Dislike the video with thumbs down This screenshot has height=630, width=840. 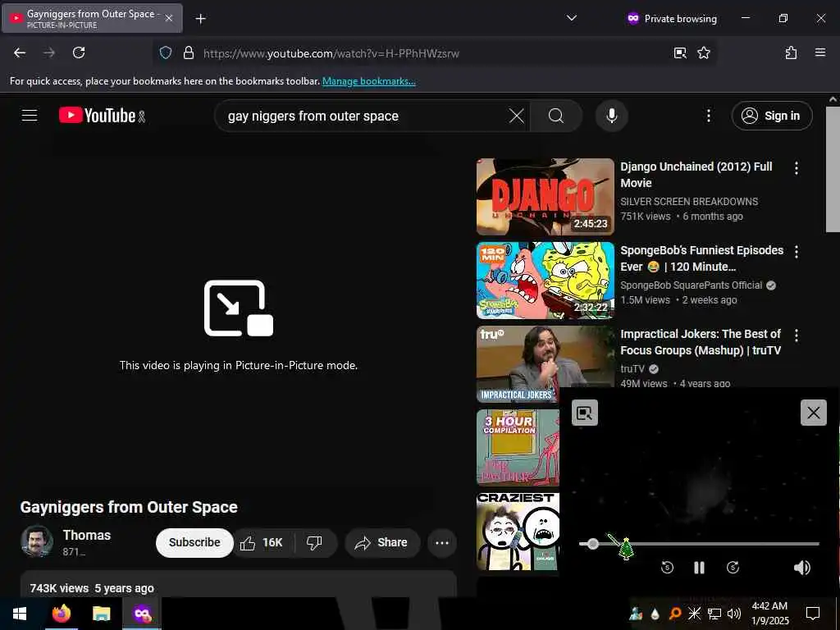(x=314, y=543)
